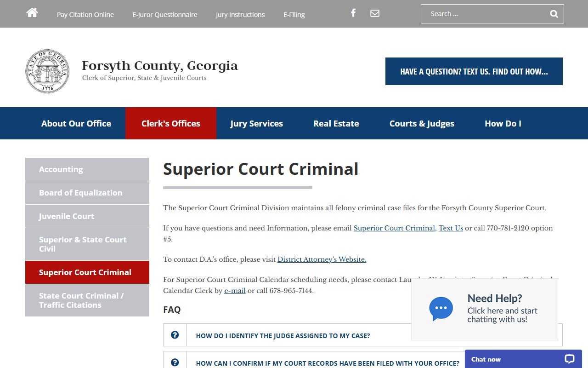The height and width of the screenshot is (368, 588).
Task: Select Juvenile Court in sidebar
Action: point(87,216)
